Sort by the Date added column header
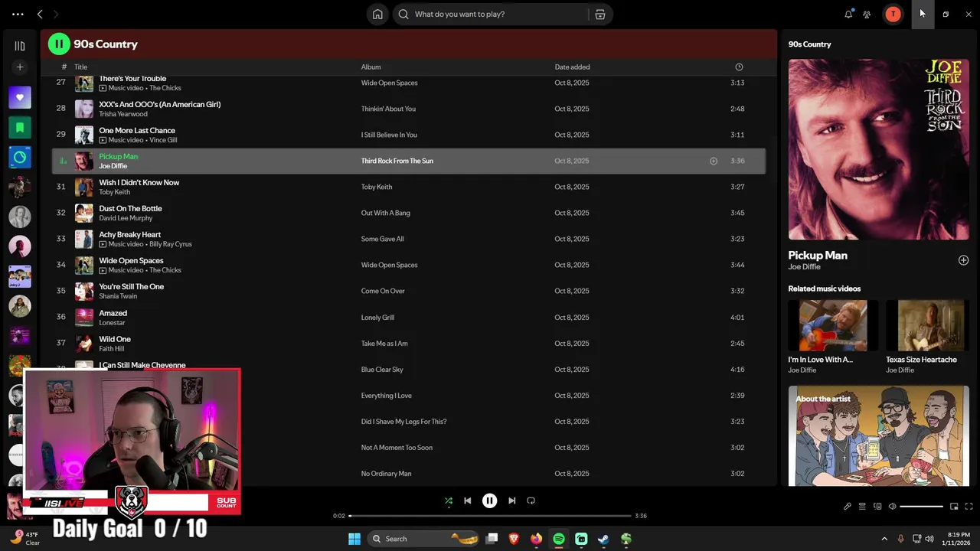The height and width of the screenshot is (551, 980). coord(572,67)
